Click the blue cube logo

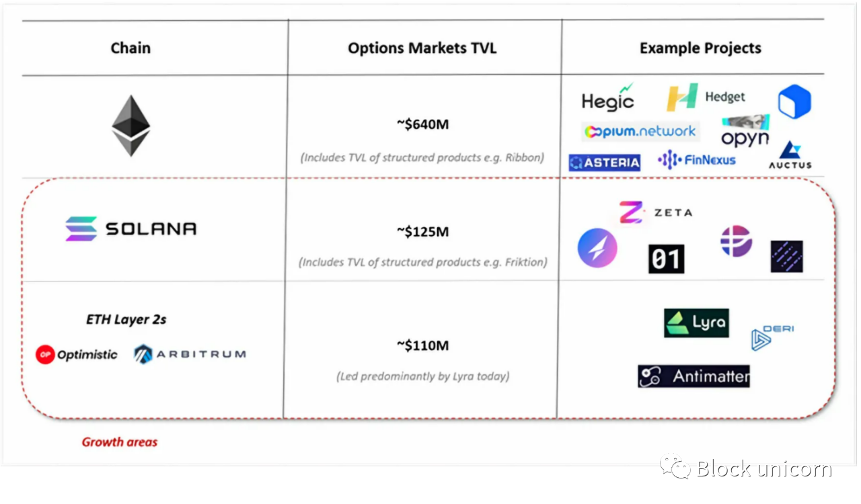pos(794,101)
